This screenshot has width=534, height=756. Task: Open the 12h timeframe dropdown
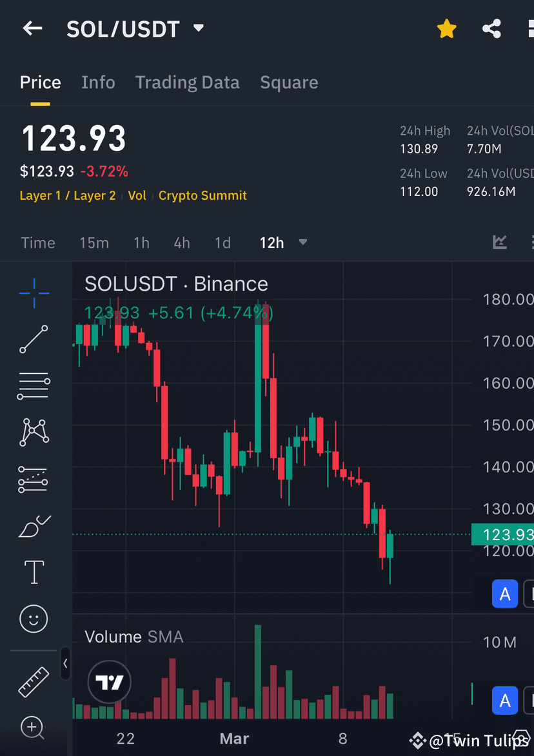click(282, 243)
